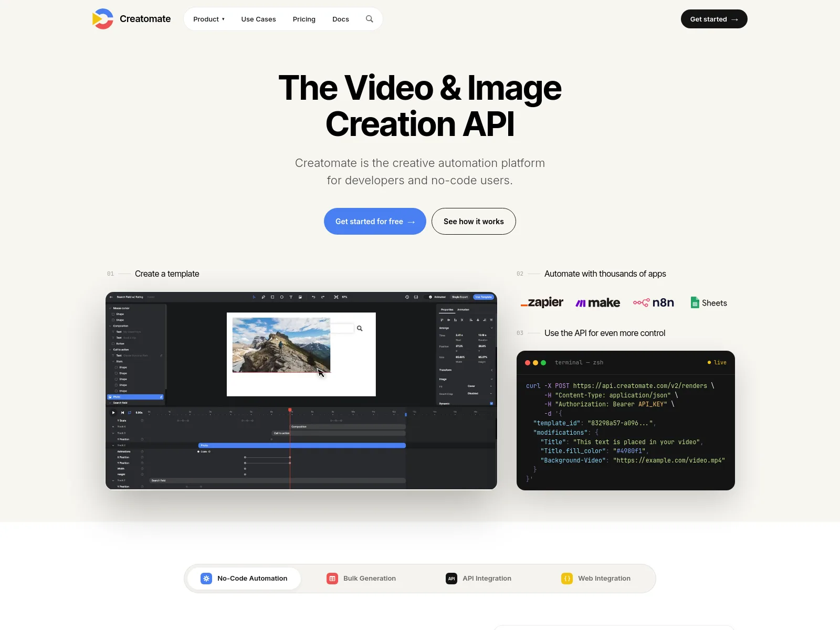Click the fit-to-screen zoom icon
This screenshot has height=630, width=840.
(x=336, y=297)
